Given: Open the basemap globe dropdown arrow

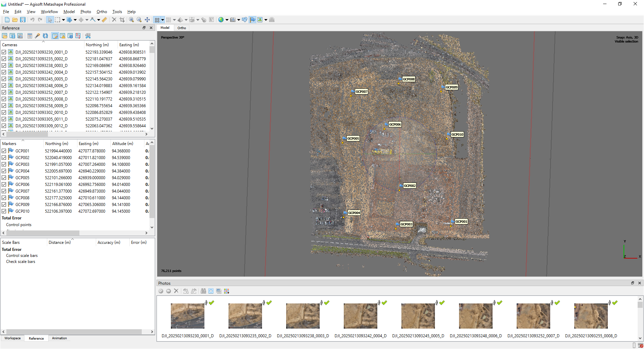Looking at the screenshot, I should point(227,20).
